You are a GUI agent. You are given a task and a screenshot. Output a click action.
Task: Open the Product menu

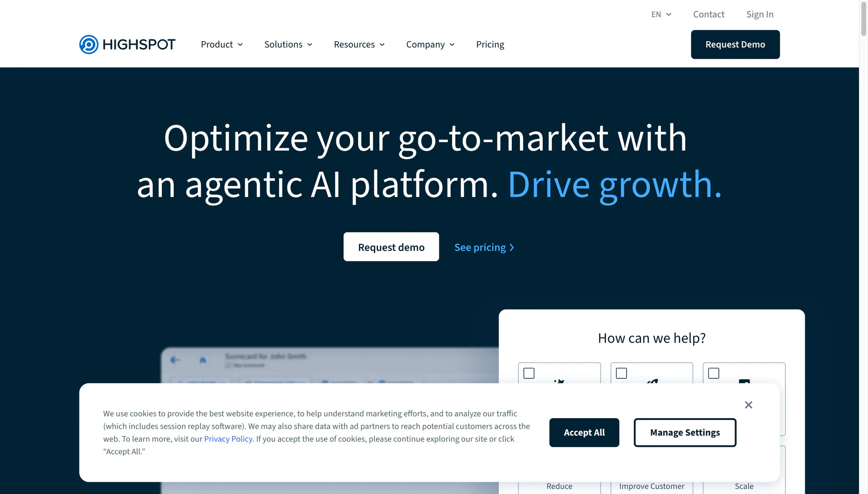point(222,44)
